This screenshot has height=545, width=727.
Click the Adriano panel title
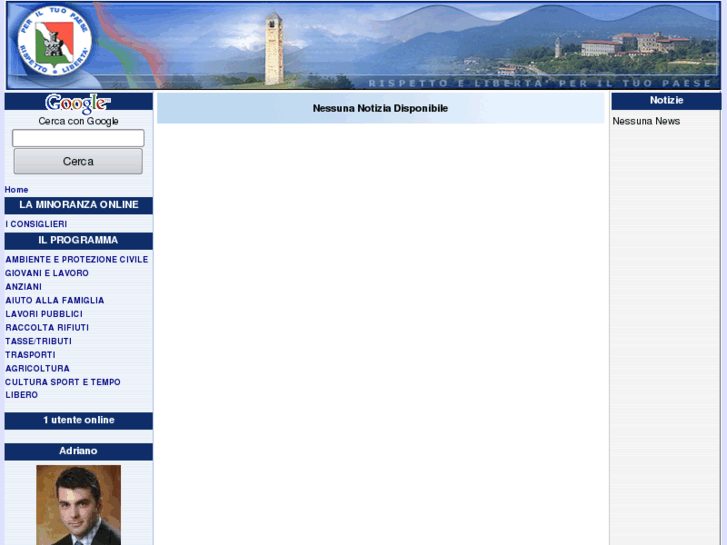(78, 451)
